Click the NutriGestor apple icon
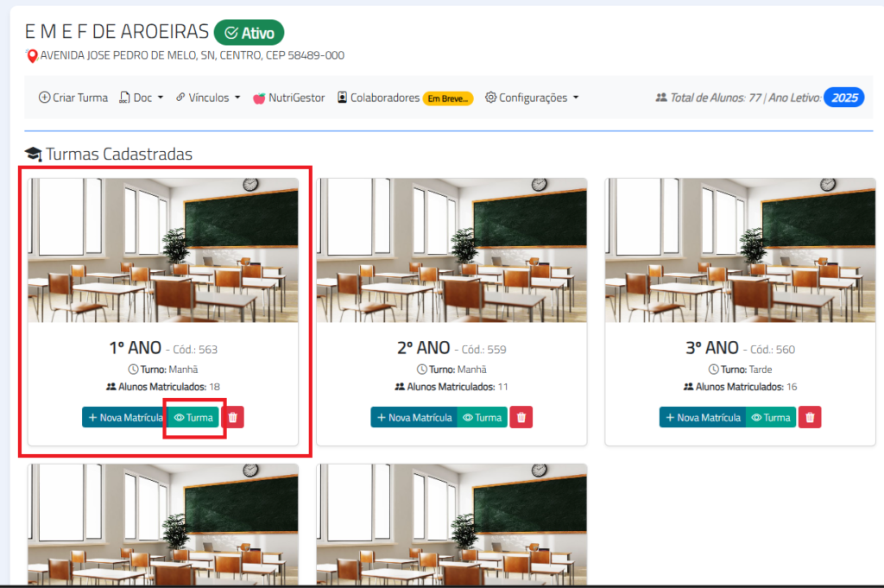This screenshot has height=588, width=884. click(258, 98)
